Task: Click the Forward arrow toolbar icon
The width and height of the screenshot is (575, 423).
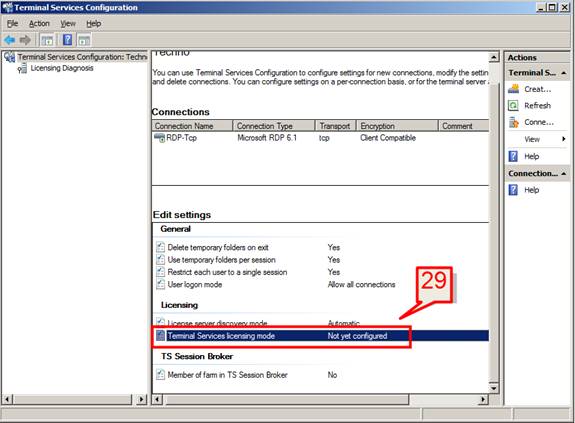Action: (25, 40)
